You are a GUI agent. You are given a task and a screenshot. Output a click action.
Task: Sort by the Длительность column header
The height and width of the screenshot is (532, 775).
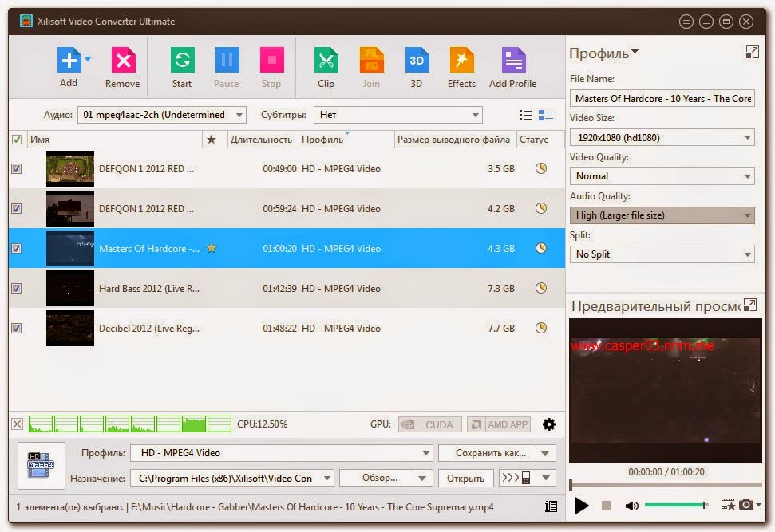pyautogui.click(x=262, y=140)
